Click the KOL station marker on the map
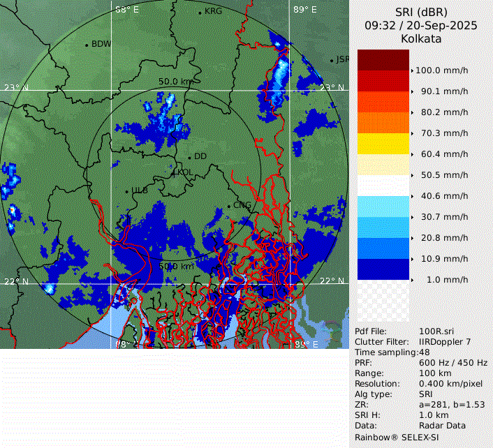 coord(174,172)
